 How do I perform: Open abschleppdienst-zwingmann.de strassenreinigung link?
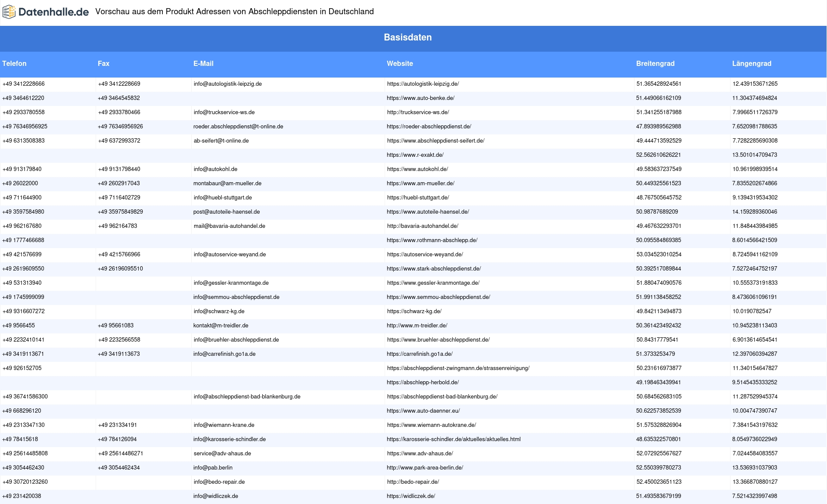tap(458, 368)
